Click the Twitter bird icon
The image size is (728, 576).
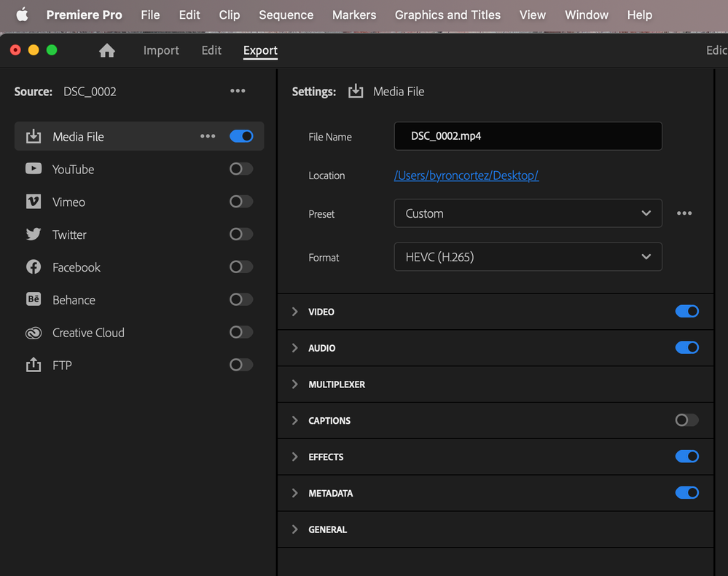[34, 234]
